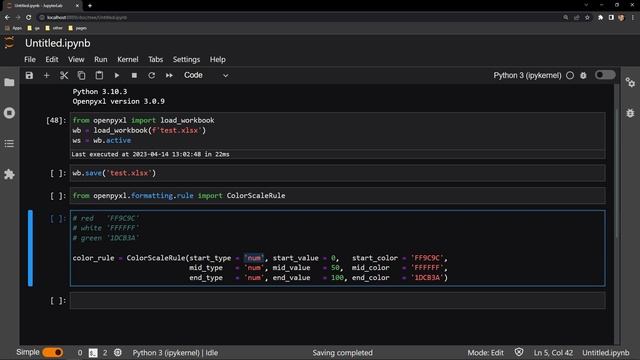Reload the page in browser
Screen dimensions: 640x360
coord(28,18)
